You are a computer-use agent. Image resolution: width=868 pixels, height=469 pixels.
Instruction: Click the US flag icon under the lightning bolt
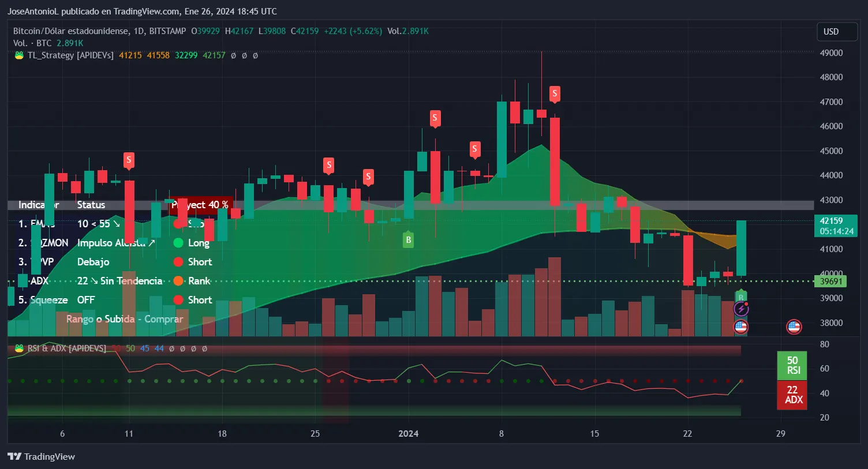[x=741, y=327]
